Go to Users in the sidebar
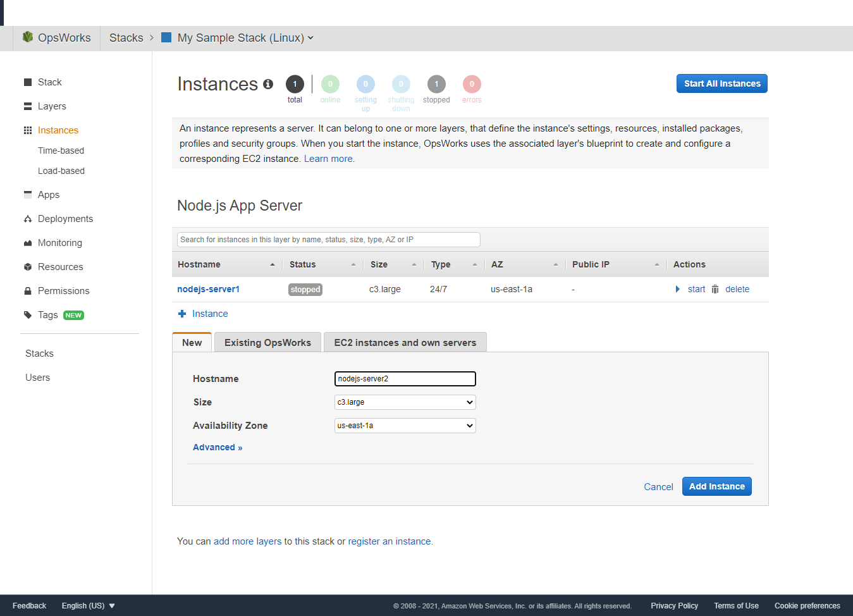Image resolution: width=853 pixels, height=616 pixels. pos(37,378)
